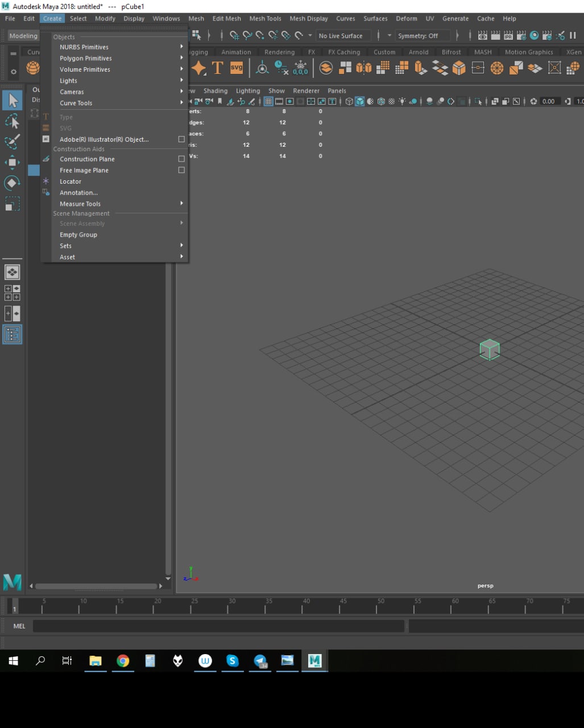Switch to four-view layout

12,293
